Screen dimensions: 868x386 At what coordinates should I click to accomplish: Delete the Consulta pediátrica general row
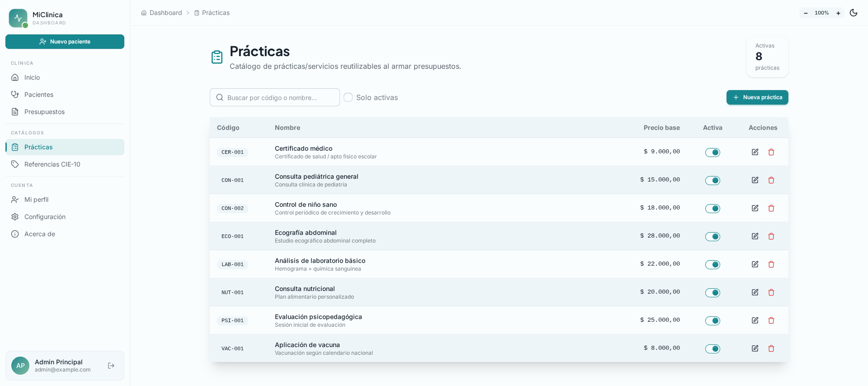[771, 180]
